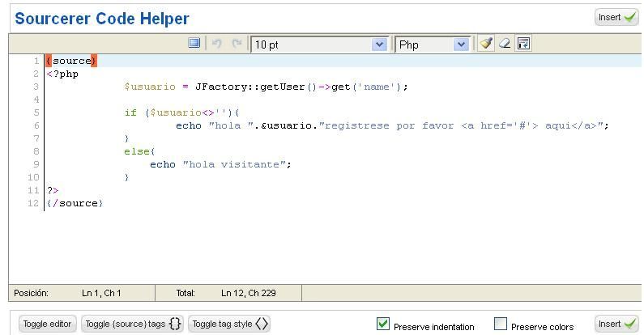644x335 pixels.
Task: Uncheck the Preserve indentation checkbox
Action: (x=383, y=324)
